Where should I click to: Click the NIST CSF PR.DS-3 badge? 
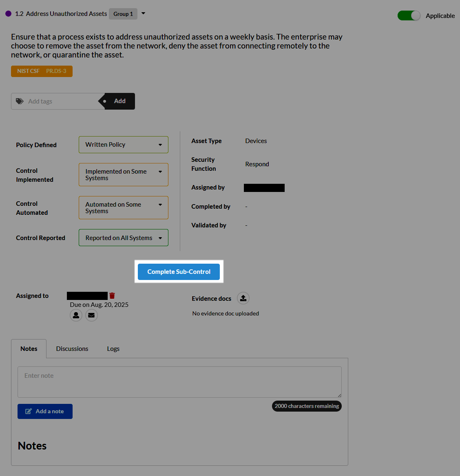click(42, 71)
